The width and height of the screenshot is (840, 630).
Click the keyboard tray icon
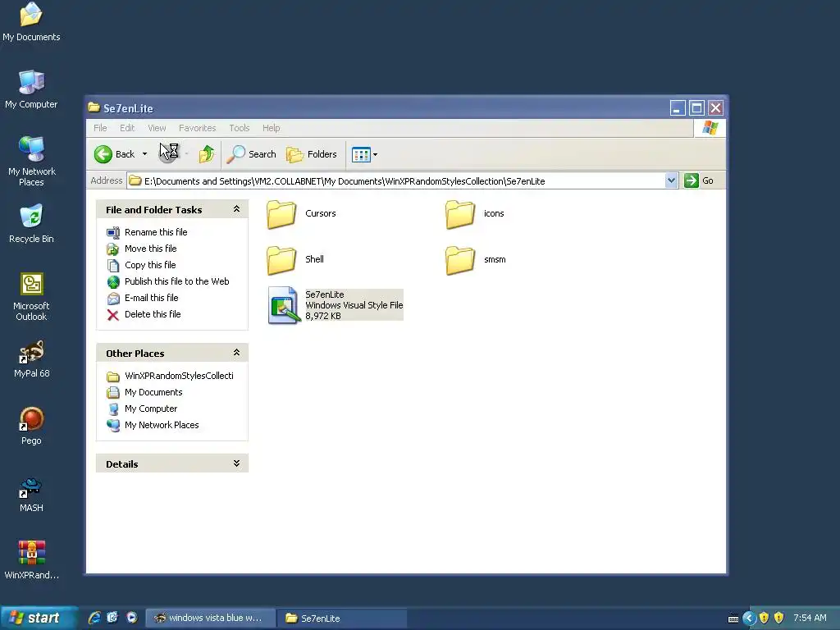tap(733, 619)
